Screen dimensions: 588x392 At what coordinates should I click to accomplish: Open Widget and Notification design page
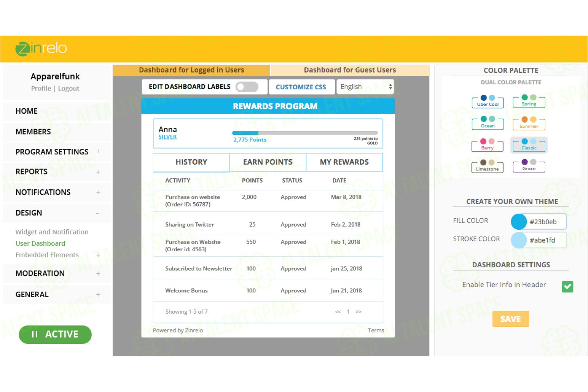point(52,232)
